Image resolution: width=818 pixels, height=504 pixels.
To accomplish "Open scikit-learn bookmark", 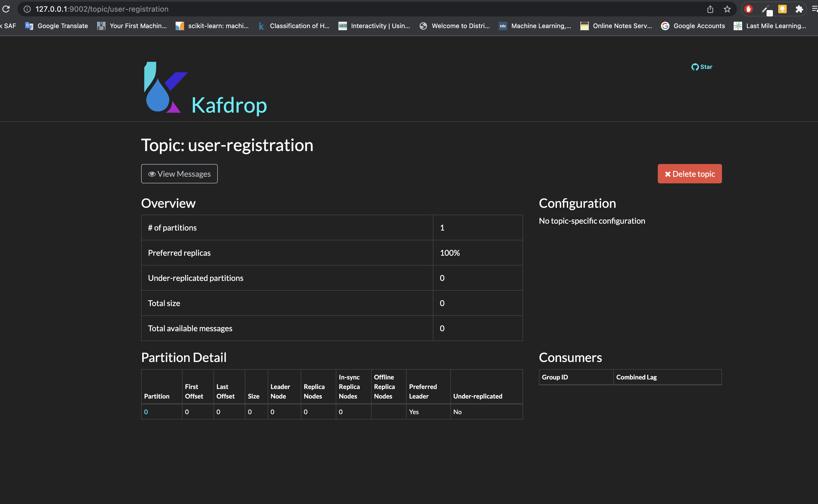I will click(212, 26).
